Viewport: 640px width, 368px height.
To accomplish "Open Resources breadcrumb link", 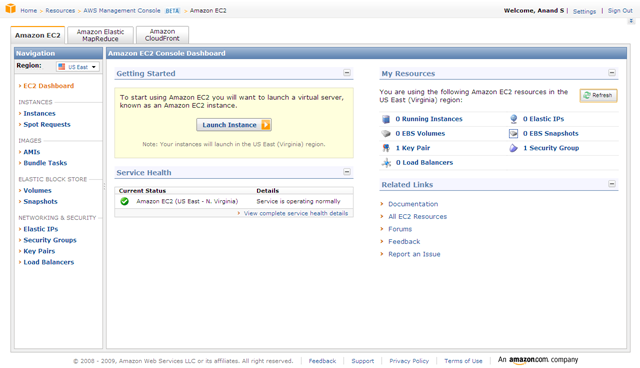I will coord(60,11).
